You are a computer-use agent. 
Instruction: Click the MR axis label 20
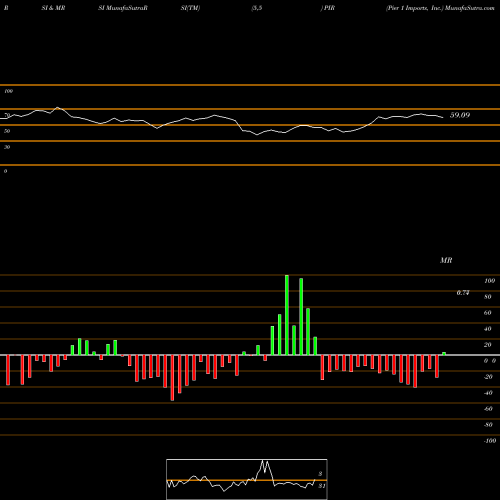(488, 345)
